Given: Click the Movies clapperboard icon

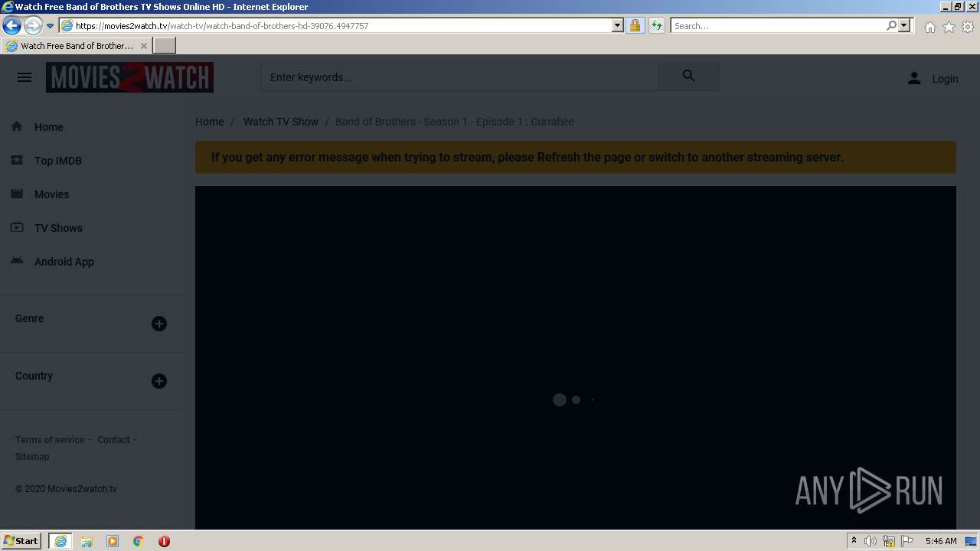Looking at the screenshot, I should click(17, 194).
